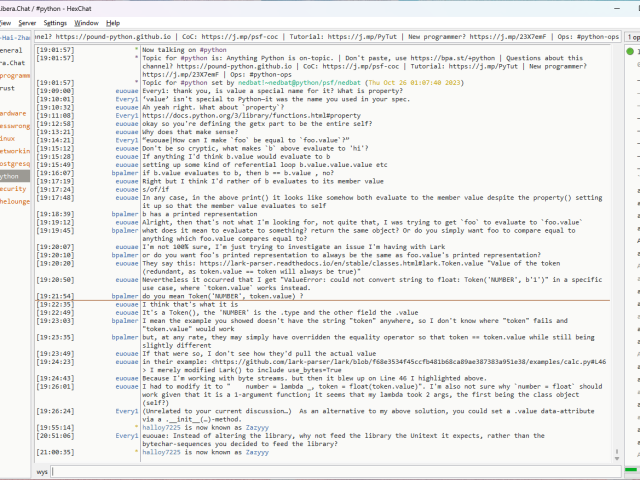This screenshot has width=640, height=480.
Task: Open the Settings menu
Action: [x=56, y=22]
